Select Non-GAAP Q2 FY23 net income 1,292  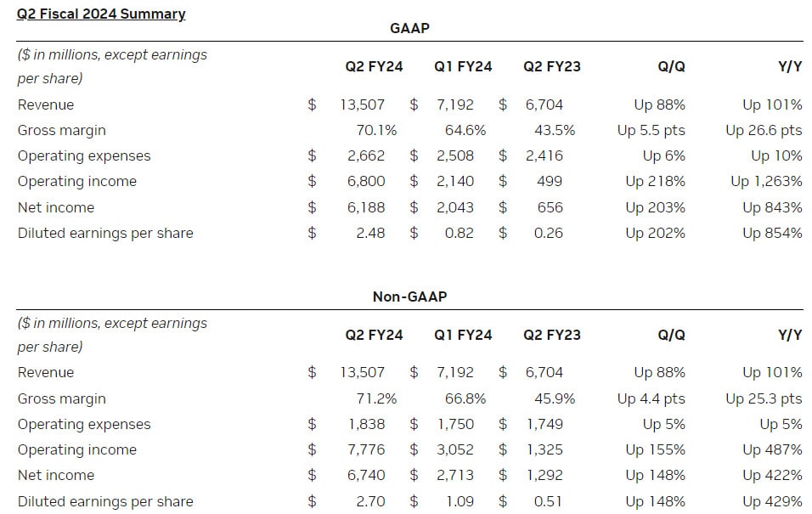click(x=544, y=475)
